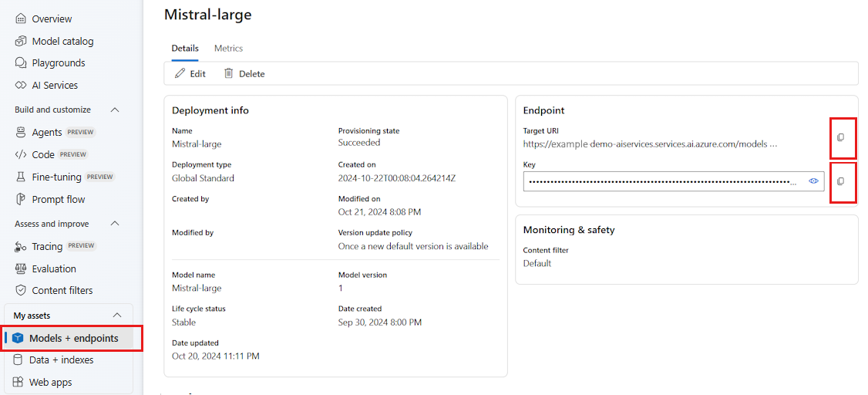Select Models + endpoints
This screenshot has width=868, height=395.
74,338
